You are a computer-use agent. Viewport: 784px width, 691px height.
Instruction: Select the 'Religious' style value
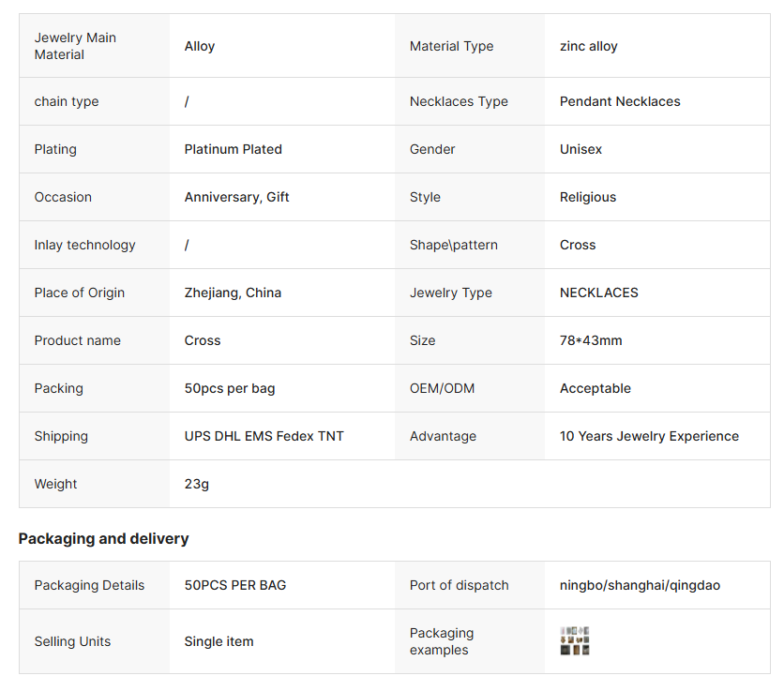[x=588, y=197]
